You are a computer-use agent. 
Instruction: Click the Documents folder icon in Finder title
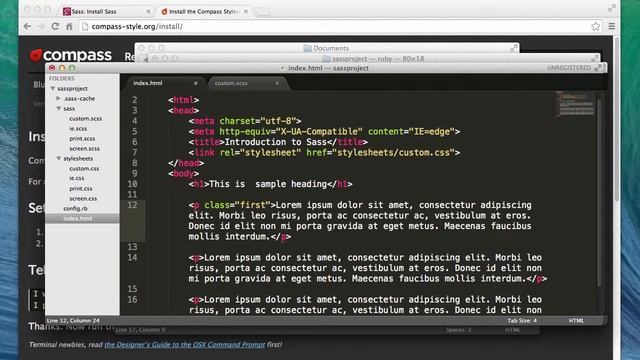point(307,48)
